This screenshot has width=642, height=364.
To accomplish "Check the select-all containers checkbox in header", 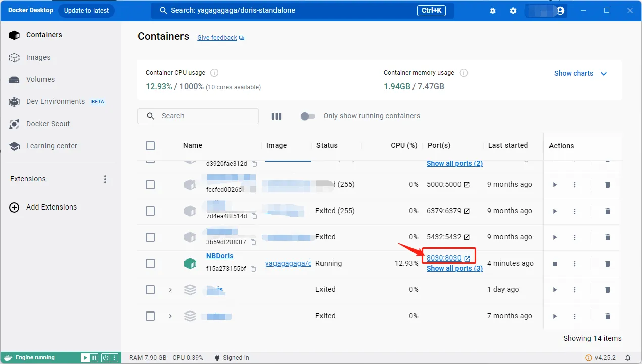I will click(150, 146).
